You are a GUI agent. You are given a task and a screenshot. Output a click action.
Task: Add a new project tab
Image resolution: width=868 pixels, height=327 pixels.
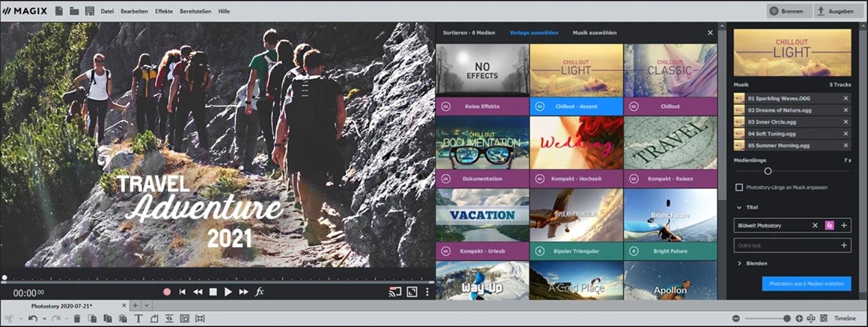135,306
